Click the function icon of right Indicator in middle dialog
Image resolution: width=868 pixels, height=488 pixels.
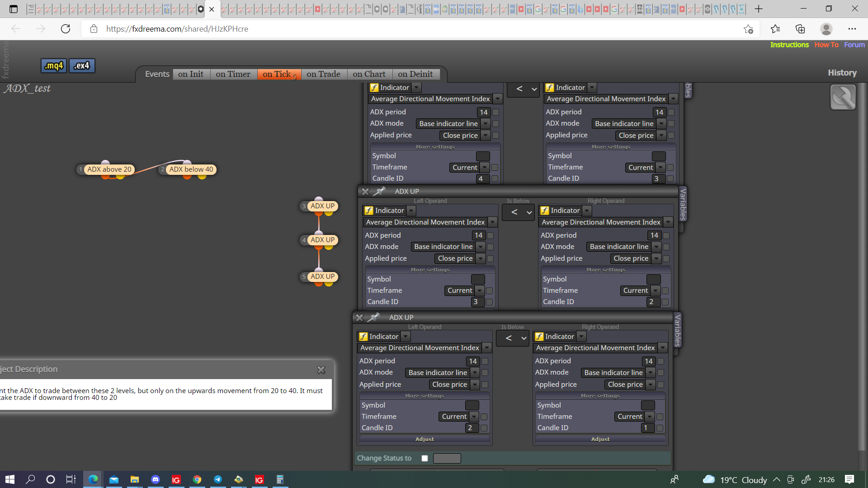pyautogui.click(x=545, y=211)
